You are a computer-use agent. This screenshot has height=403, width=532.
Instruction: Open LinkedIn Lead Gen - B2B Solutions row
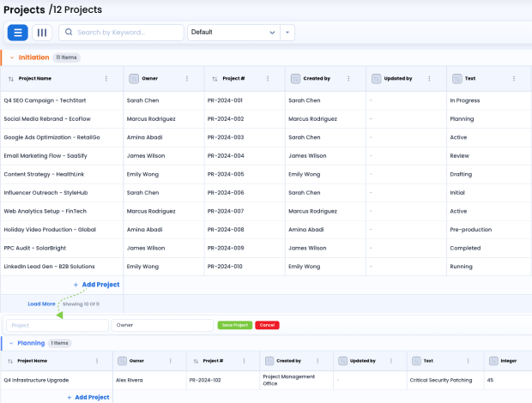49,267
